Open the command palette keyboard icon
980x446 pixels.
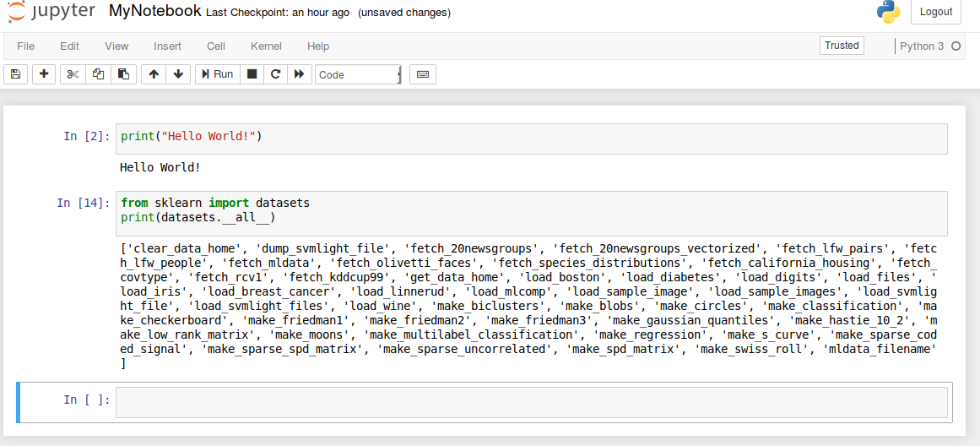[423, 74]
